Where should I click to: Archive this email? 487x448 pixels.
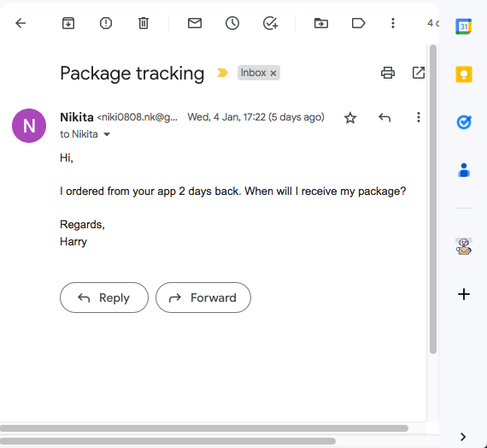coord(68,23)
